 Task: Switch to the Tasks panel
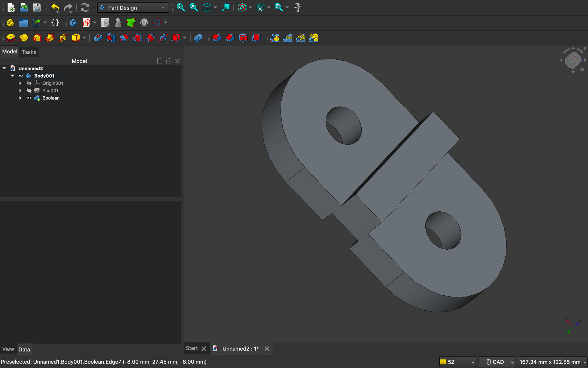click(x=29, y=52)
